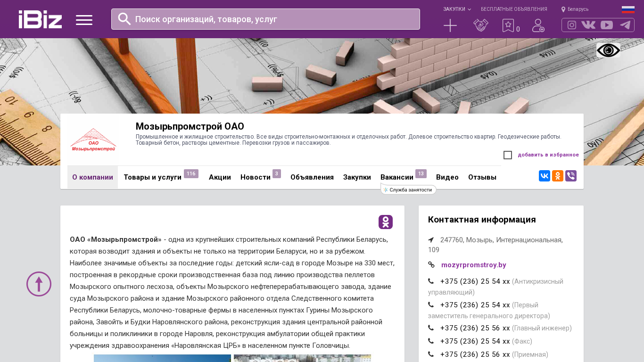Click the 3 badge on Новости
The width and height of the screenshot is (644, 362).
pyautogui.click(x=277, y=173)
